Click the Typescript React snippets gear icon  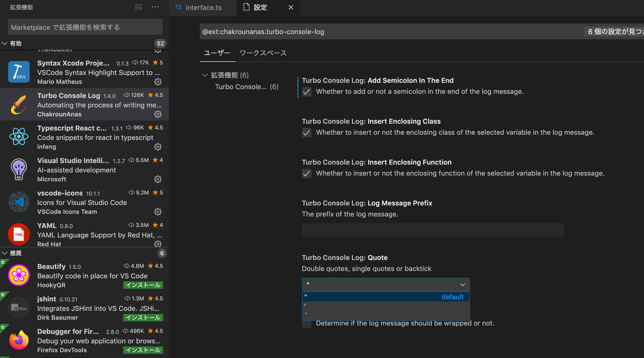[x=158, y=147]
